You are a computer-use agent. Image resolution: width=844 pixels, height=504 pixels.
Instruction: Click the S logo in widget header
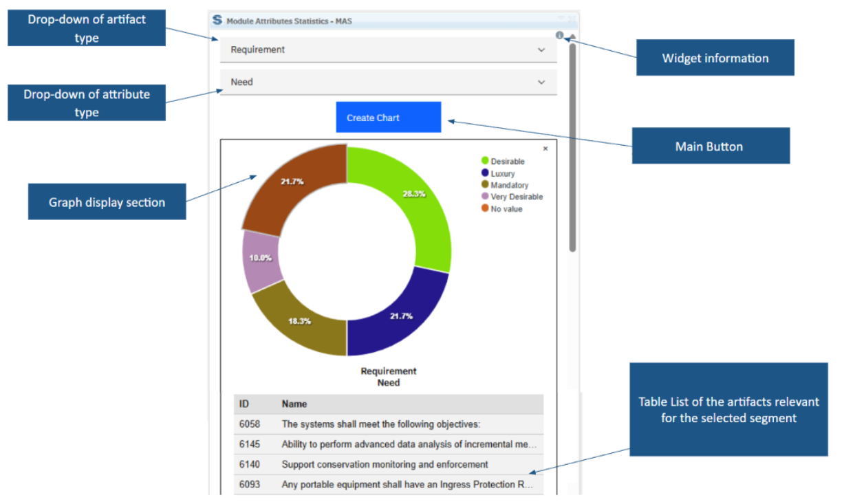click(x=217, y=21)
